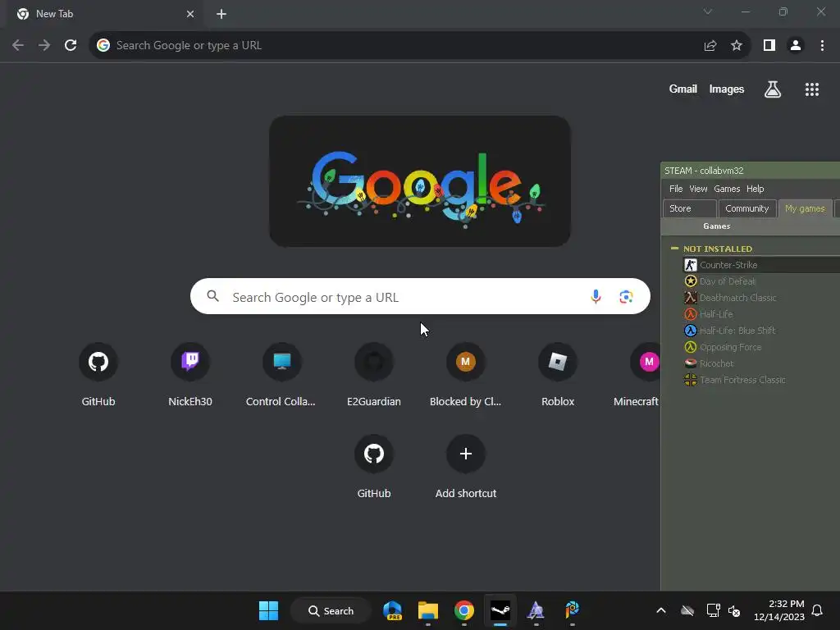
Task: Collapse the NOT INSTALLED games group
Action: [x=674, y=249]
